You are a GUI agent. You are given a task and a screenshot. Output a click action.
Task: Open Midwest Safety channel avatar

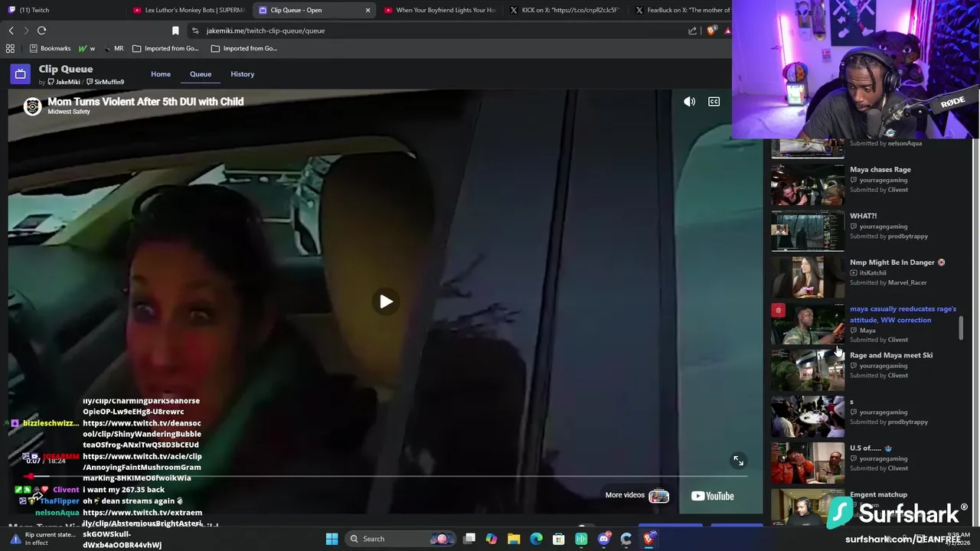click(x=32, y=106)
